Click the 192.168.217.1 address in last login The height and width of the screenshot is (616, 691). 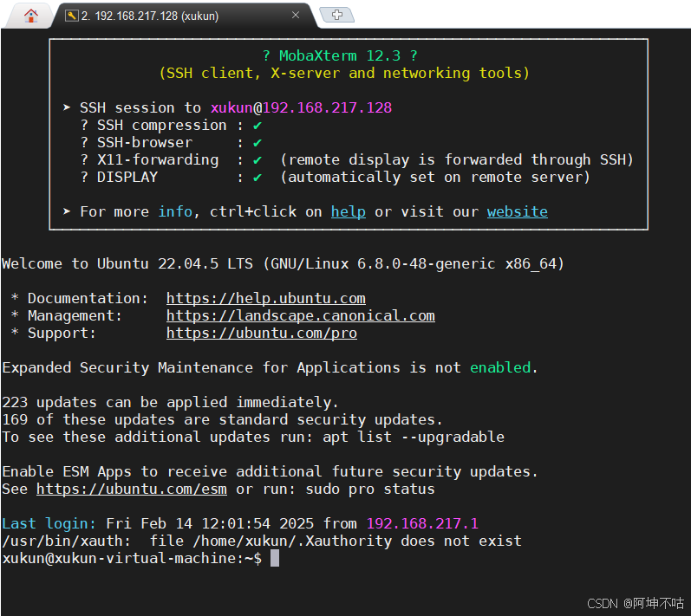(x=422, y=523)
